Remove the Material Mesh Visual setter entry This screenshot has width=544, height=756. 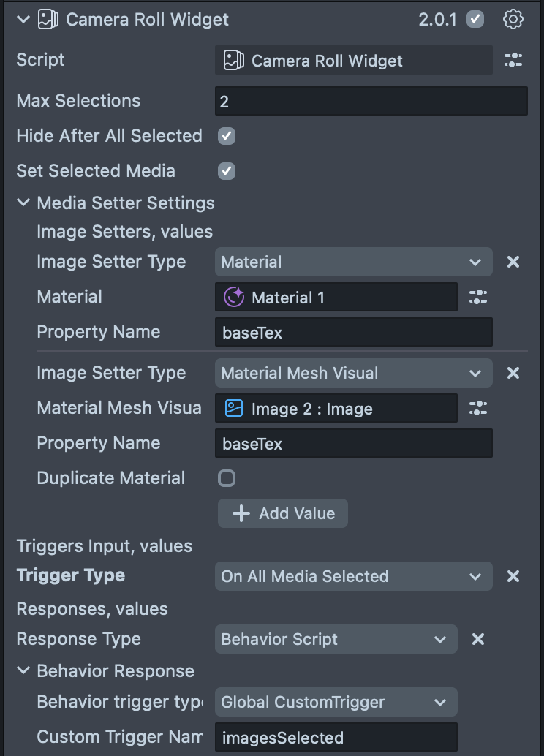[x=513, y=373]
